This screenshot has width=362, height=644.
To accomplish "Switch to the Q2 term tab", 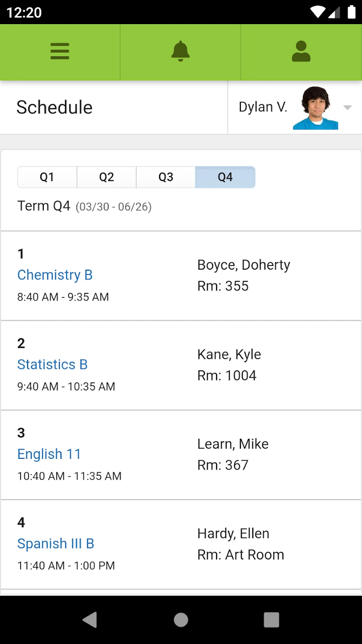I will click(x=106, y=177).
